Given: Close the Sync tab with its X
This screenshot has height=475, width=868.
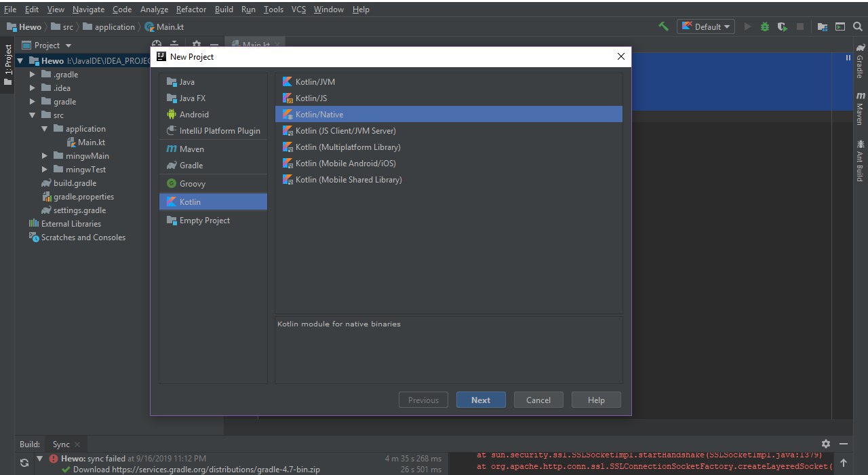Looking at the screenshot, I should (x=77, y=444).
